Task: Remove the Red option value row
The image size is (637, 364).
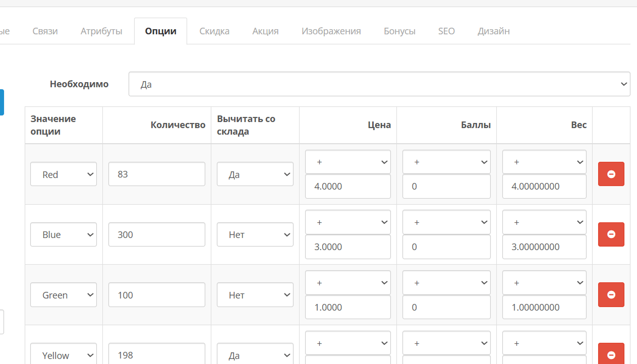Action: coord(611,174)
